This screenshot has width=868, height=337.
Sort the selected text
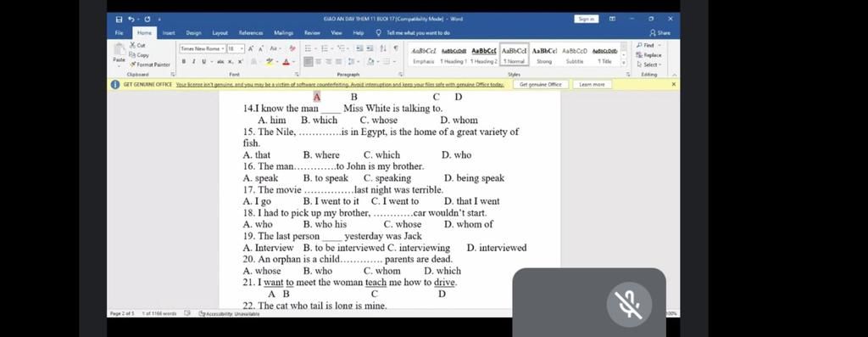(x=383, y=48)
